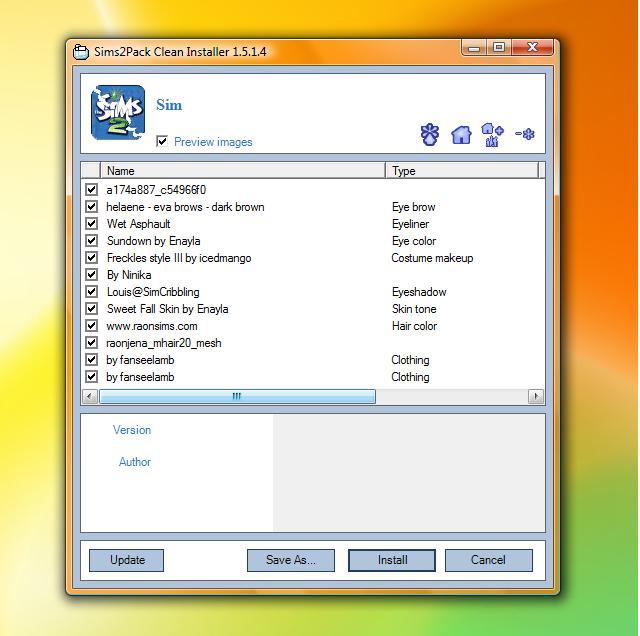
Task: Click the title bar application icon
Action: point(81,52)
